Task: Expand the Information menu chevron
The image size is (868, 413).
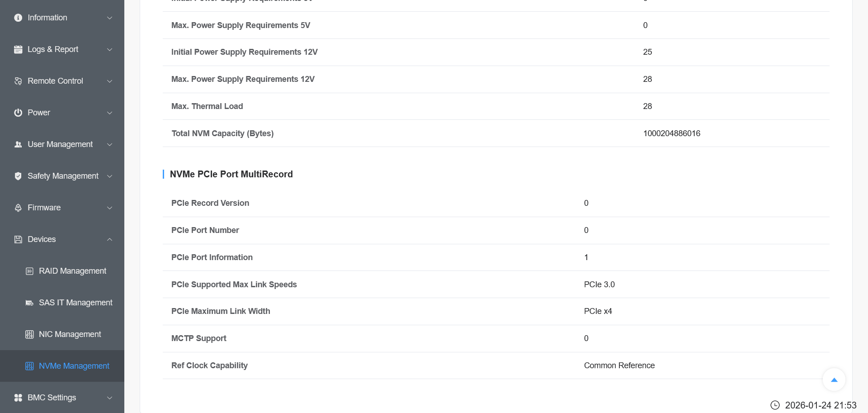Action: pyautogui.click(x=109, y=18)
